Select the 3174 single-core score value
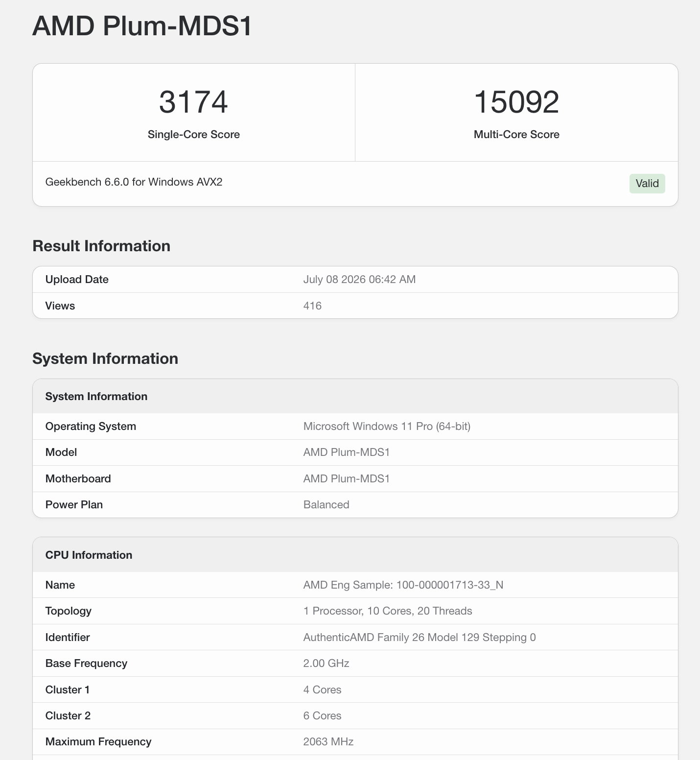Image resolution: width=700 pixels, height=760 pixels. pyautogui.click(x=194, y=102)
